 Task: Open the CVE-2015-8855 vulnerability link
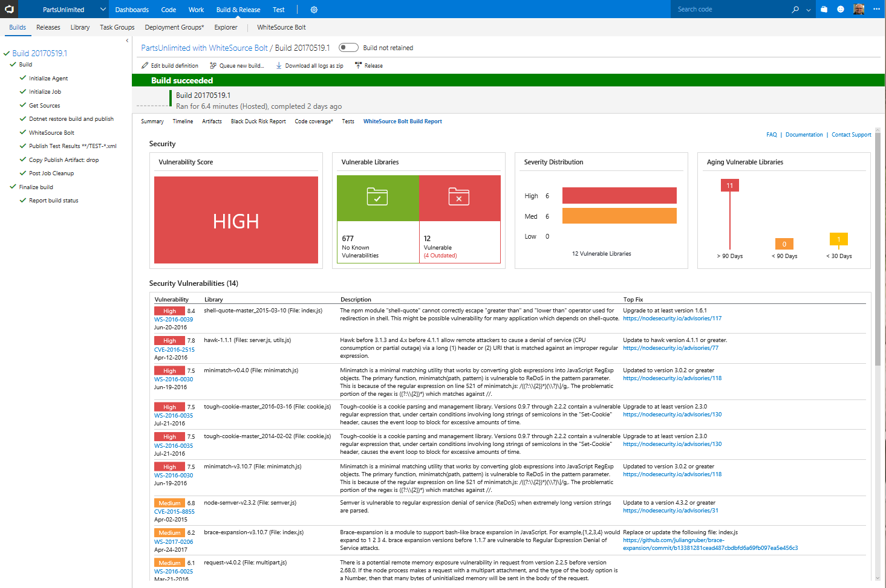(174, 512)
